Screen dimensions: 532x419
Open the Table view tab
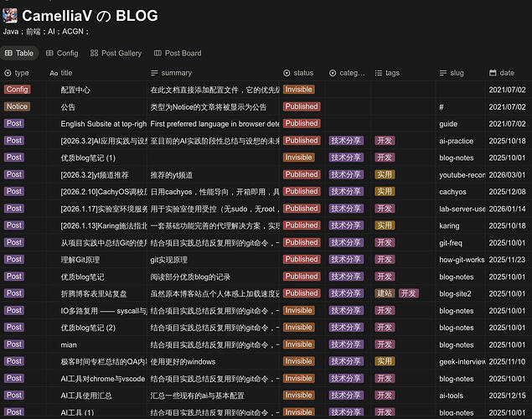click(19, 54)
